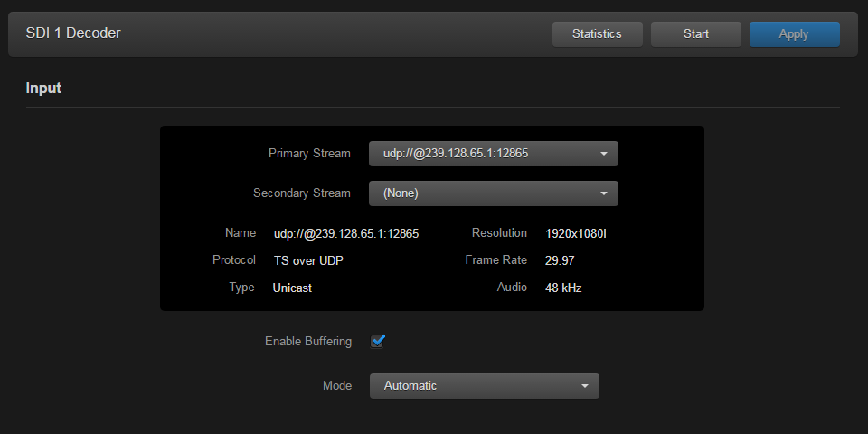Open the Mode dropdown set to Automatic
The width and height of the screenshot is (868, 434).
[484, 386]
